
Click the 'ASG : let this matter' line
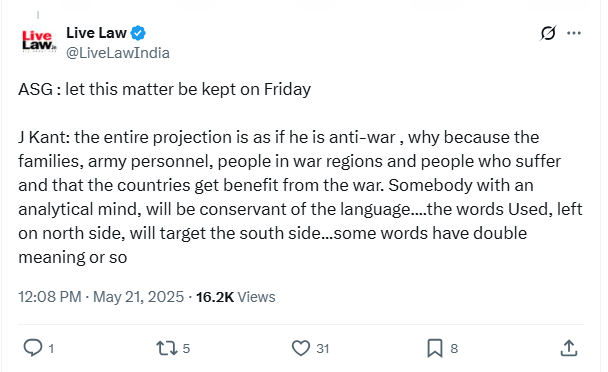tap(164, 89)
